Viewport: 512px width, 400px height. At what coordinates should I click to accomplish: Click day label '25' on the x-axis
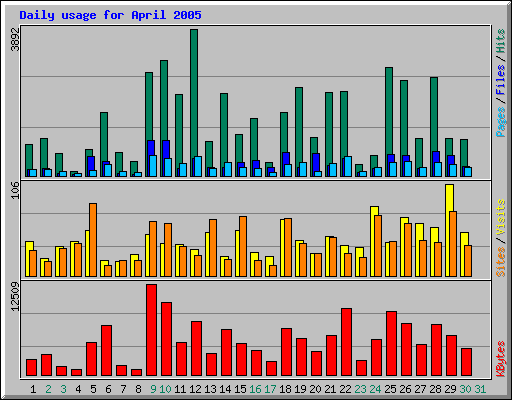[x=390, y=389]
